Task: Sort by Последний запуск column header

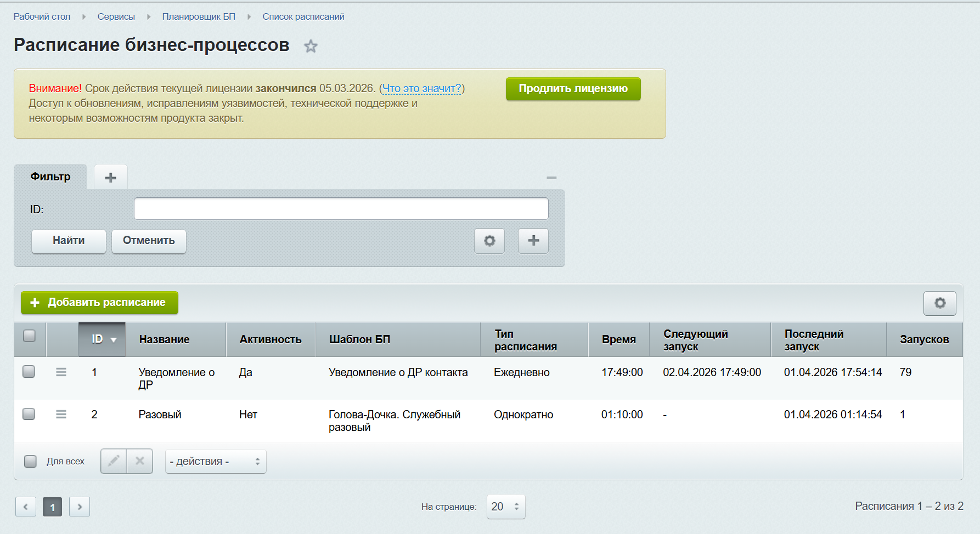Action: pos(829,339)
